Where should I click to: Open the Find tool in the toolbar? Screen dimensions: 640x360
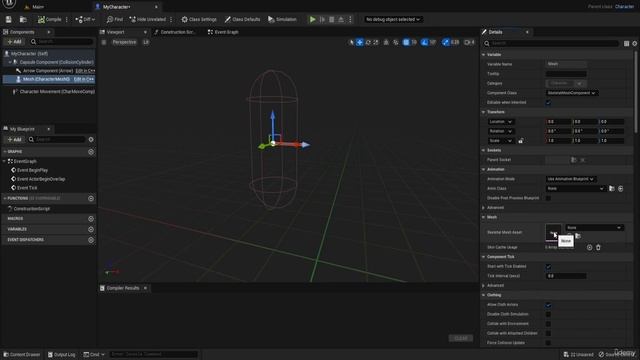[114, 19]
